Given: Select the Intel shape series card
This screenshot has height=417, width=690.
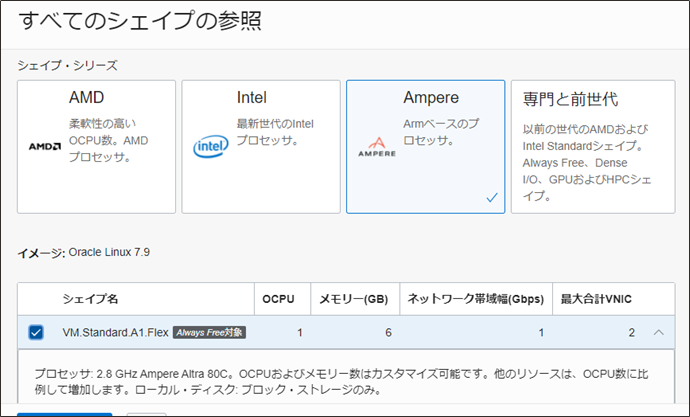Looking at the screenshot, I should click(x=261, y=146).
